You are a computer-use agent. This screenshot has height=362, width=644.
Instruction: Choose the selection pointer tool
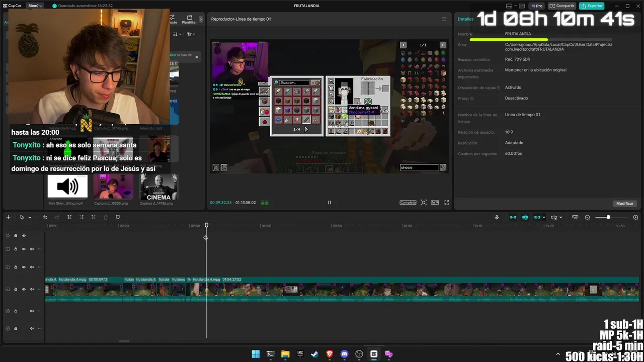[x=22, y=217]
